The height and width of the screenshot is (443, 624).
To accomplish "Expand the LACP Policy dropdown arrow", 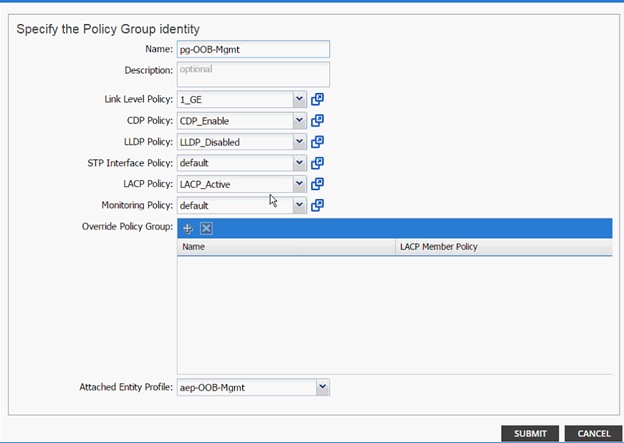I will pos(299,184).
